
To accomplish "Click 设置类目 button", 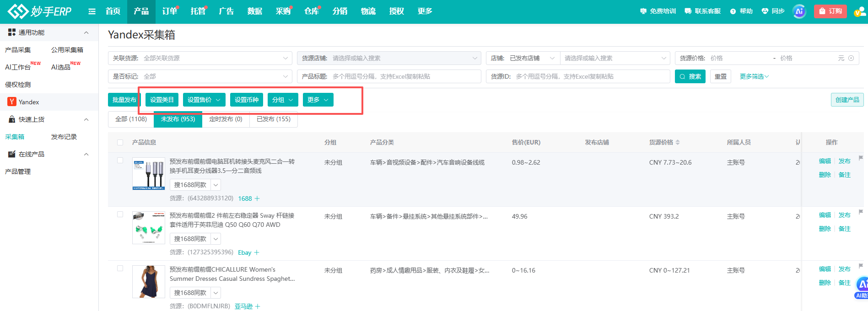I will click(x=162, y=100).
